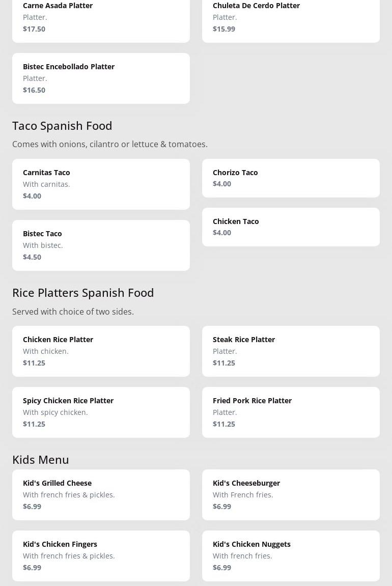Click the Rice Platters Spanish Food heading
The width and height of the screenshot is (392, 586).
click(83, 293)
